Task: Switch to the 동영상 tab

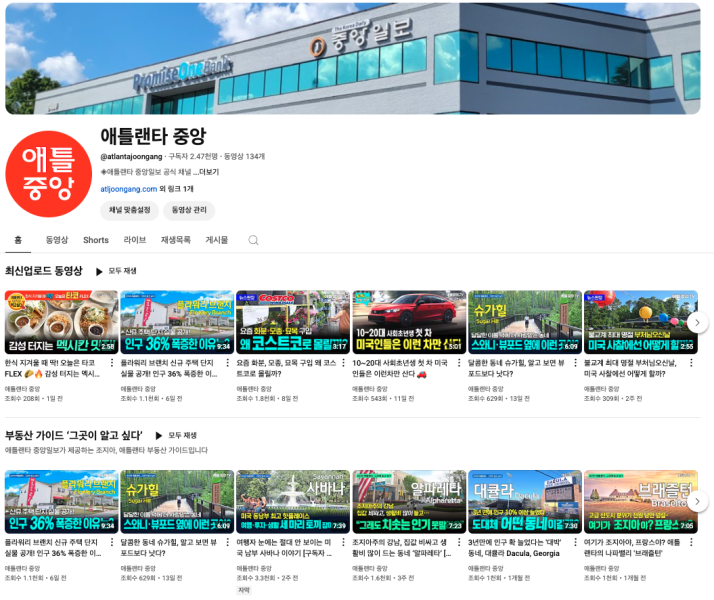Action: pos(57,240)
